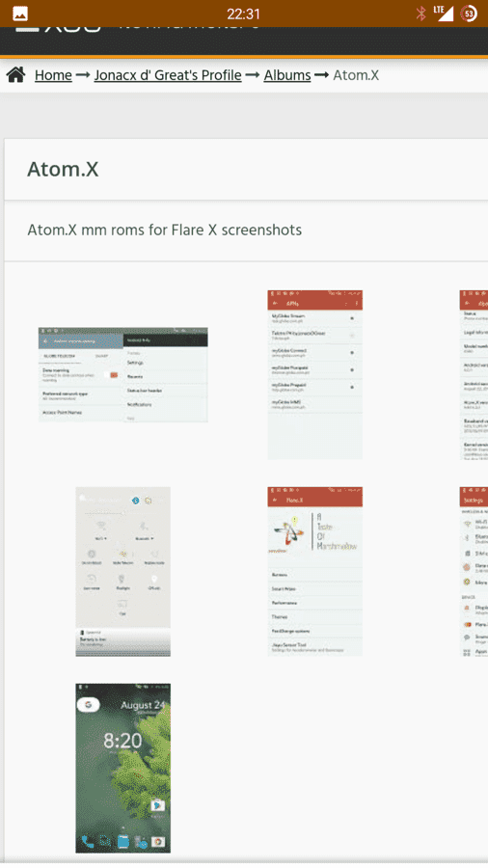Tap the picture notification icon in status bar
The image size is (488, 868).
20,14
